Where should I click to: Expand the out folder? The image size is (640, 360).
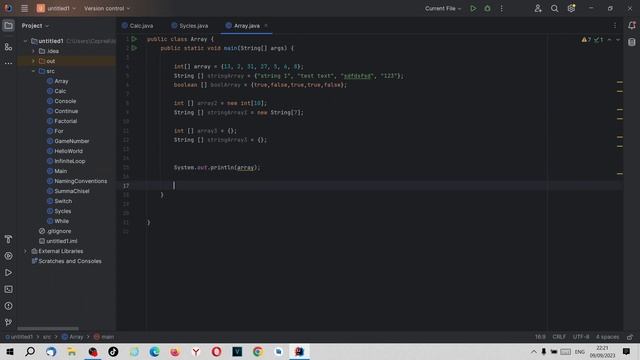pos(33,61)
